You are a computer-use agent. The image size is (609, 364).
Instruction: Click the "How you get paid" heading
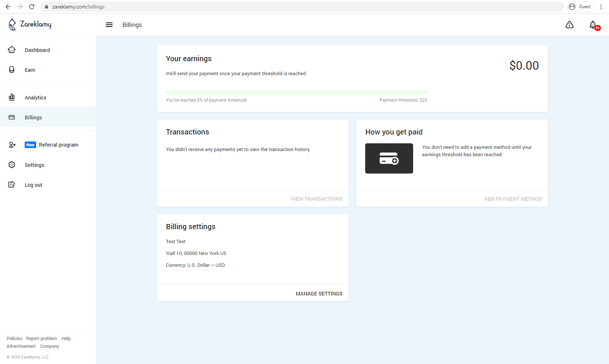(394, 132)
